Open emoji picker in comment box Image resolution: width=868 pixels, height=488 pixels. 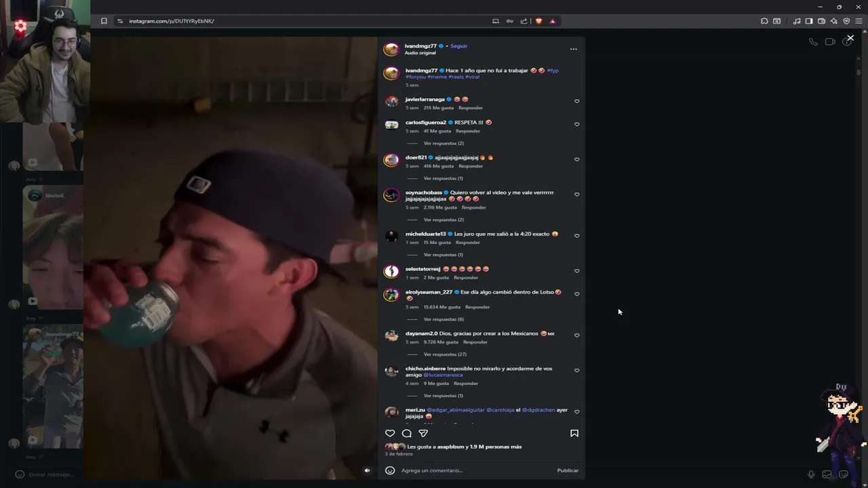point(390,470)
